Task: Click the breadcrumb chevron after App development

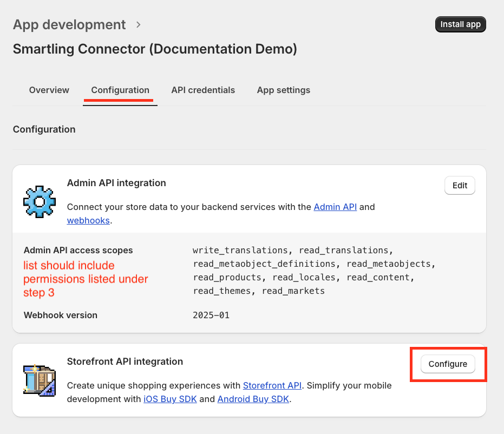Action: pyautogui.click(x=138, y=25)
